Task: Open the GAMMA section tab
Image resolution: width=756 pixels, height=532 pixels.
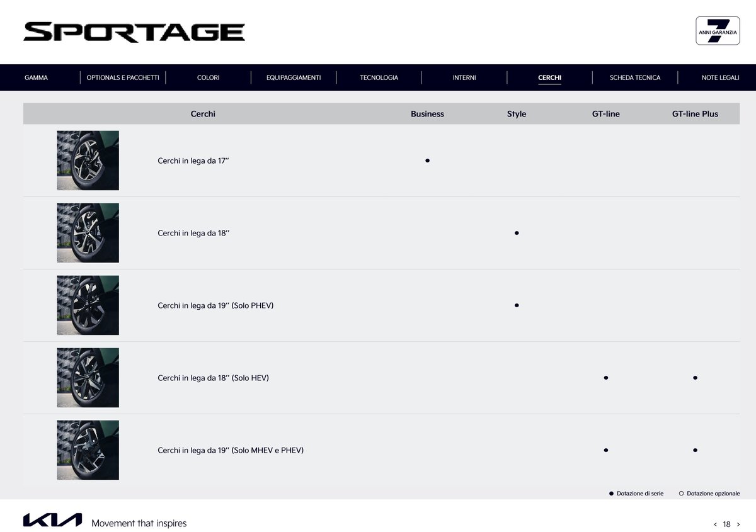Action: click(x=36, y=77)
